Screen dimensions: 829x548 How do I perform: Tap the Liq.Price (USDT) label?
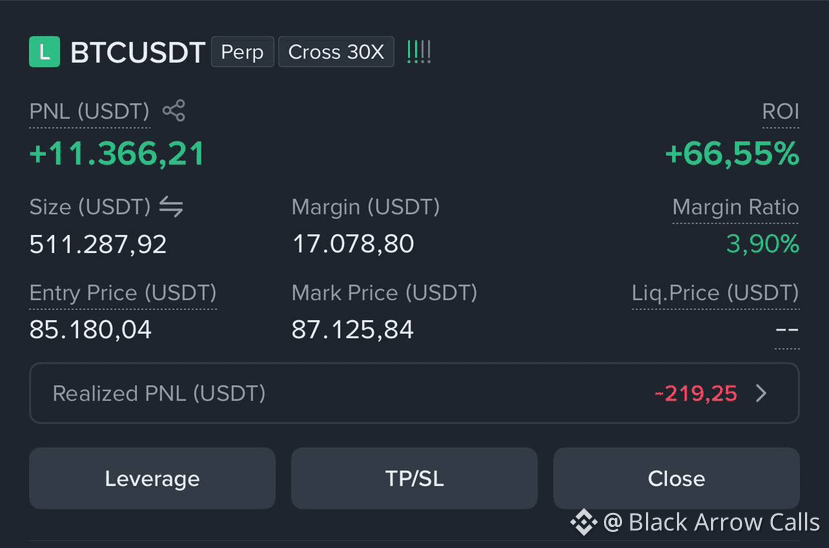[x=715, y=293]
